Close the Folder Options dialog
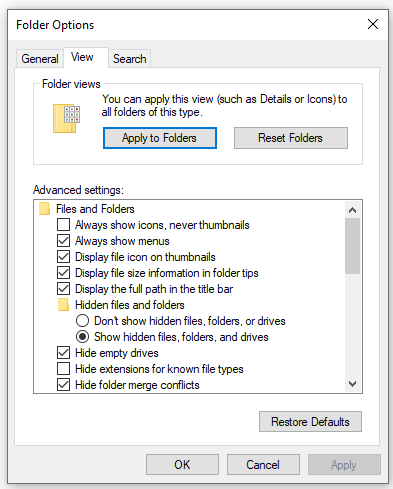Screen dimensions: 393x489 coord(373,24)
